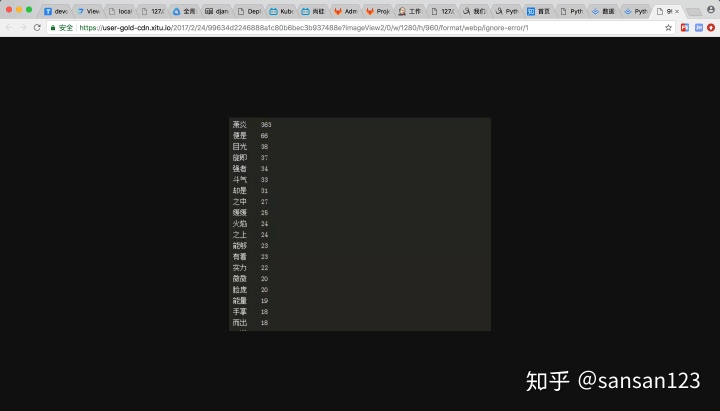720x411 pixels.
Task: Switch to the 我们 tab
Action: tap(474, 11)
